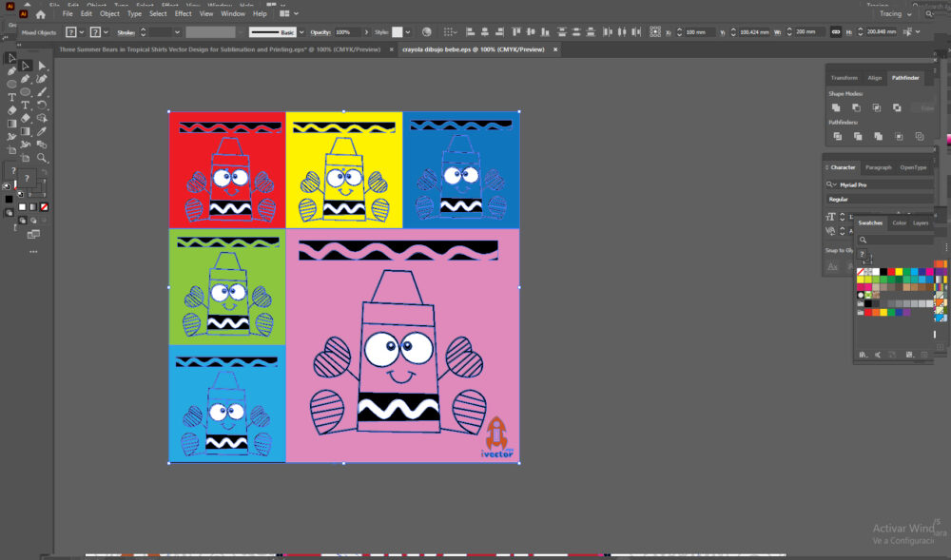
Task: Click Exclude shape mode icon
Action: coord(897,107)
